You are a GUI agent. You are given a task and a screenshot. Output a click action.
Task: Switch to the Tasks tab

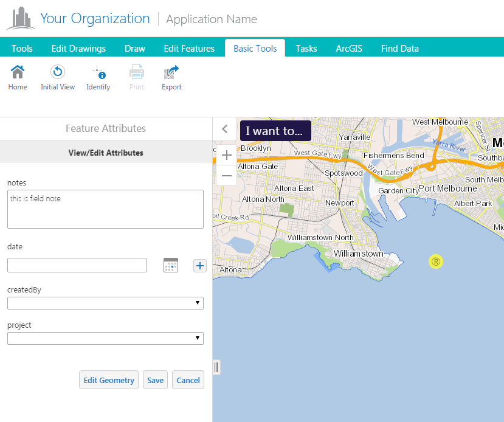coord(306,49)
